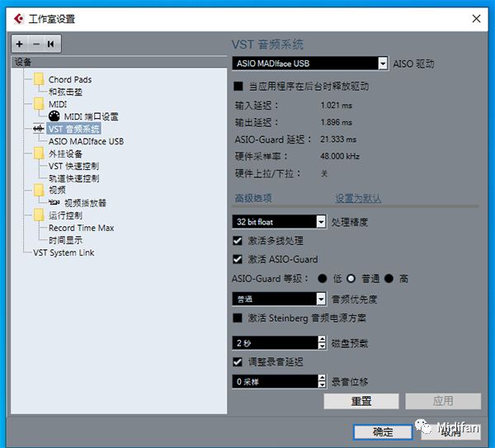Click the 重置 button
495x448 pixels.
(361, 401)
